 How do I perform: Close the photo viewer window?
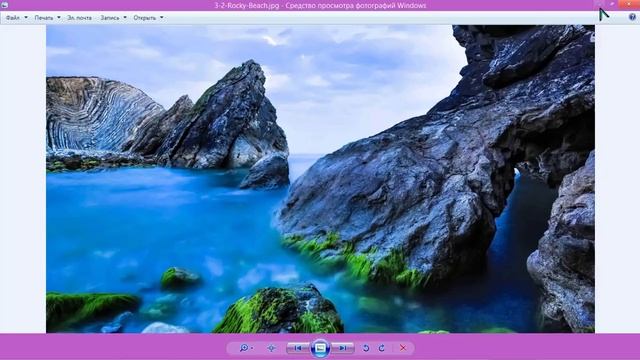629,4
